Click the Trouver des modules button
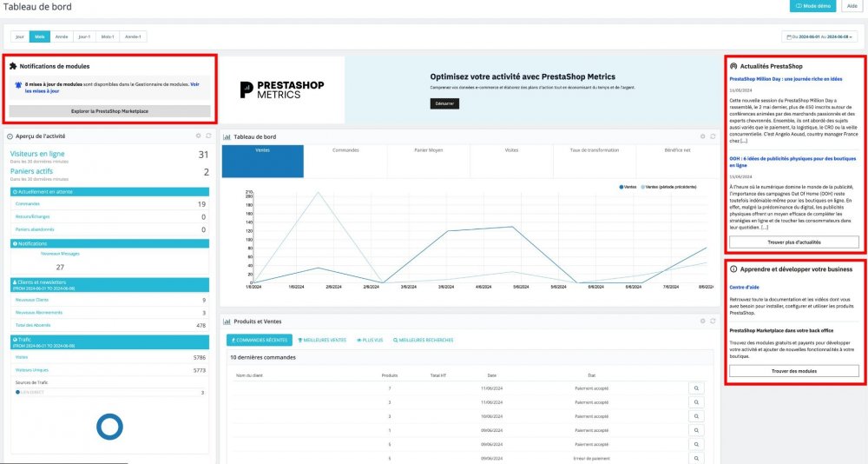The width and height of the screenshot is (868, 464). (x=794, y=371)
